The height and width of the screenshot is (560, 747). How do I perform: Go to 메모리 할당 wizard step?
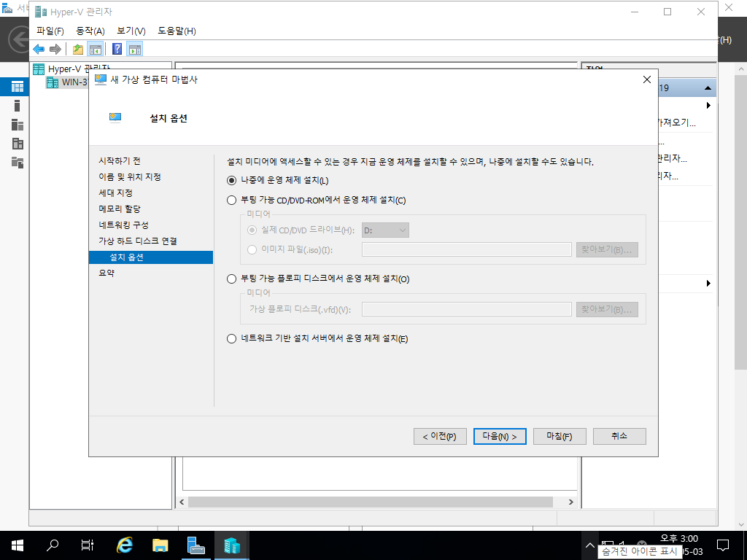pos(120,209)
